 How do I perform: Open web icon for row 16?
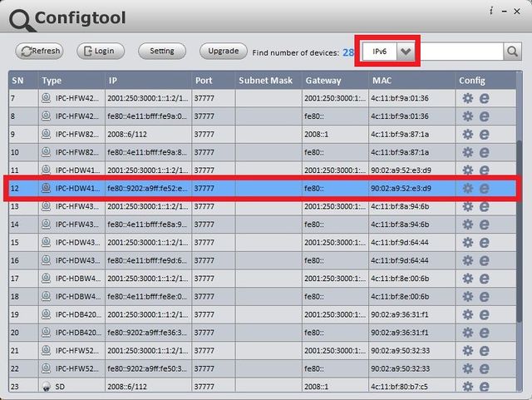484,260
